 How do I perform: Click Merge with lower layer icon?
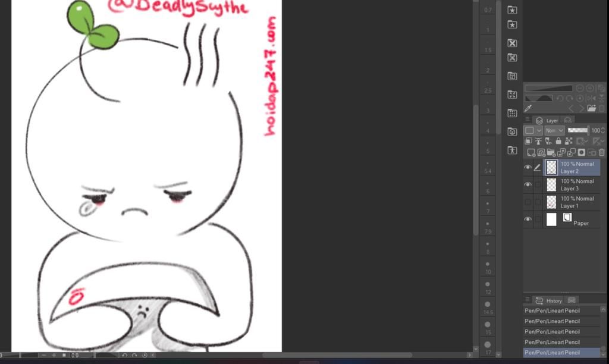(x=572, y=152)
